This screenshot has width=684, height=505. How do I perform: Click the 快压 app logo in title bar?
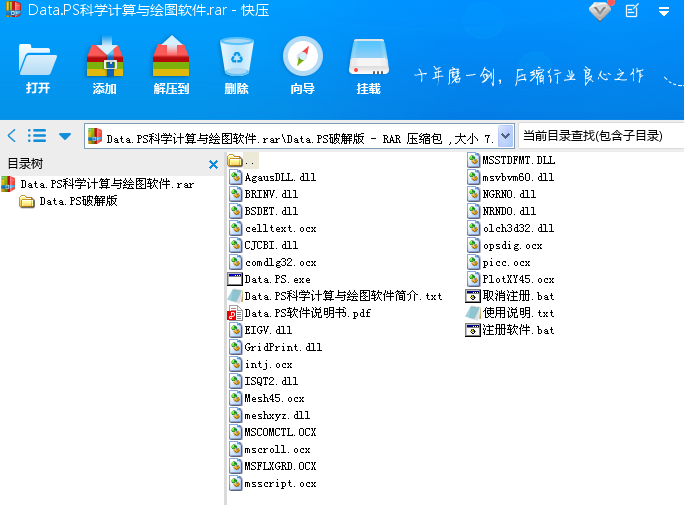tap(13, 10)
